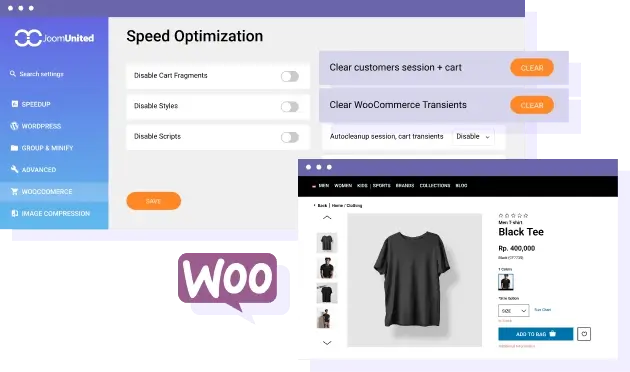Click the up chevron above product thumbnails
Image resolution: width=630 pixels, height=372 pixels.
327,218
